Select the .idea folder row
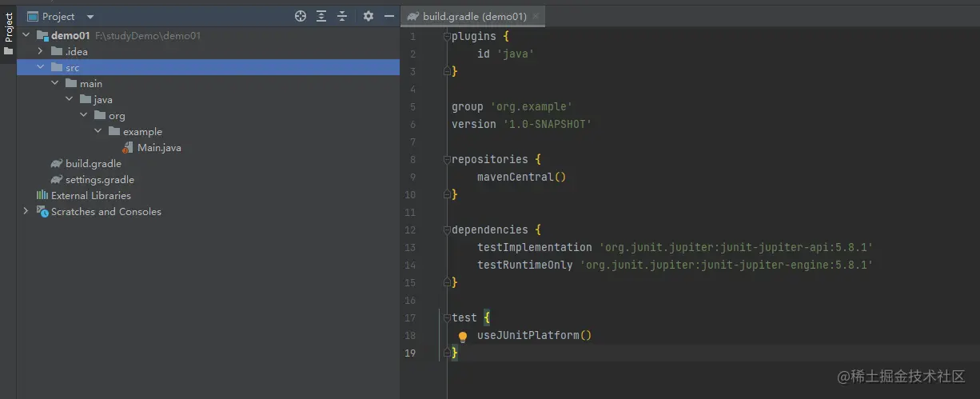This screenshot has width=980, height=399. coord(208,51)
